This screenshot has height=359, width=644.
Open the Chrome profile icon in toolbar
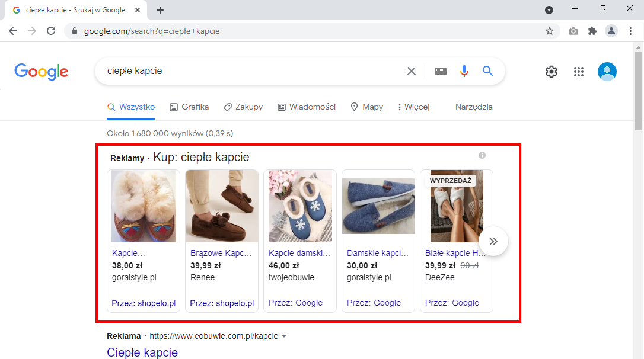(x=611, y=31)
